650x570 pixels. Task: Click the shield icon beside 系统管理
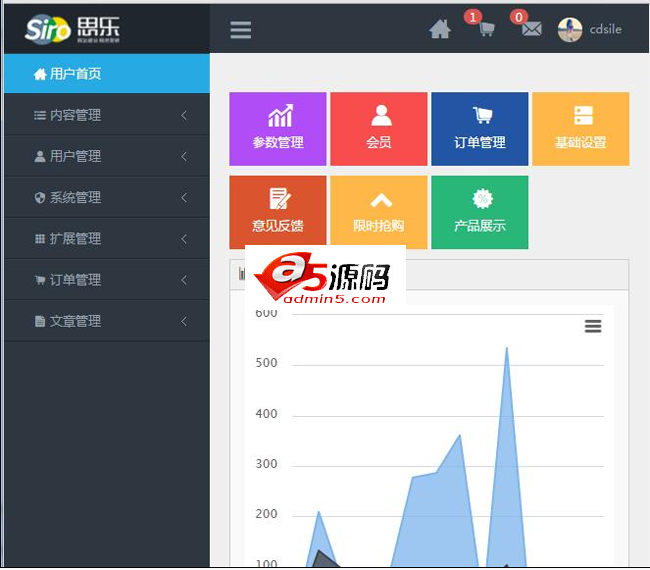(x=40, y=198)
